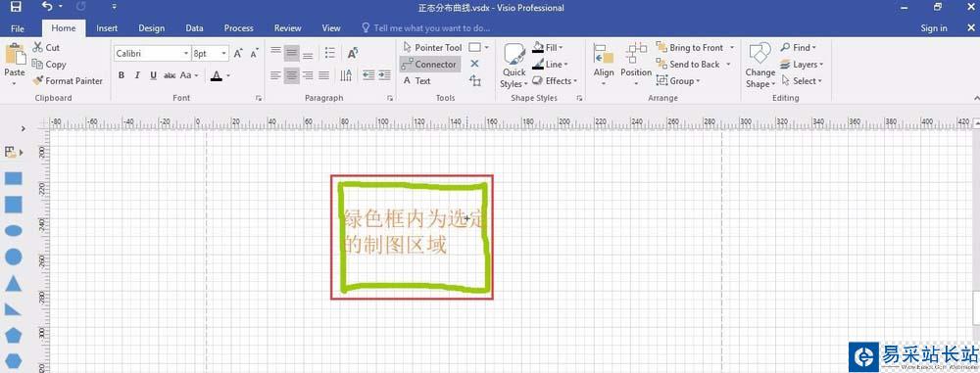Toggle Strikethrough formatting
Screen dimensions: 980x373
click(x=170, y=75)
